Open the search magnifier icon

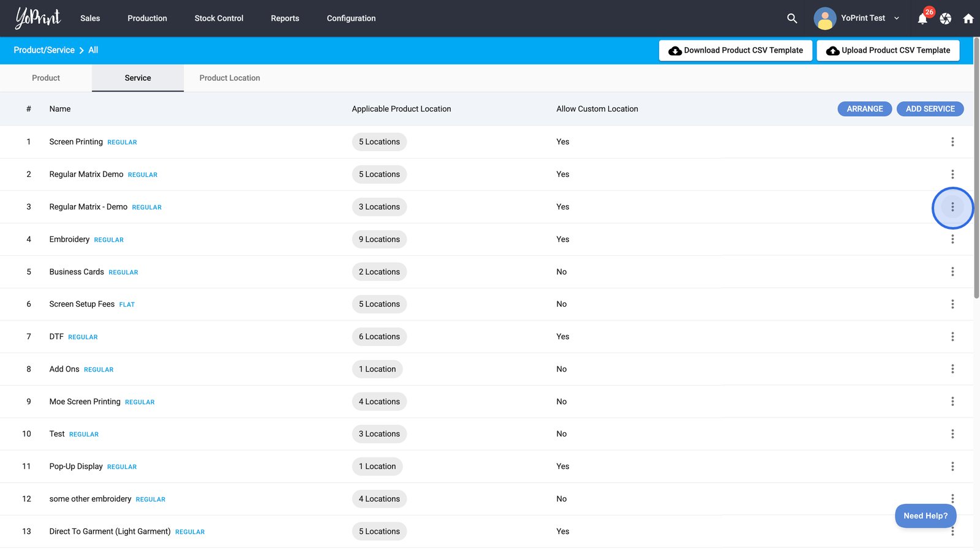(x=792, y=18)
